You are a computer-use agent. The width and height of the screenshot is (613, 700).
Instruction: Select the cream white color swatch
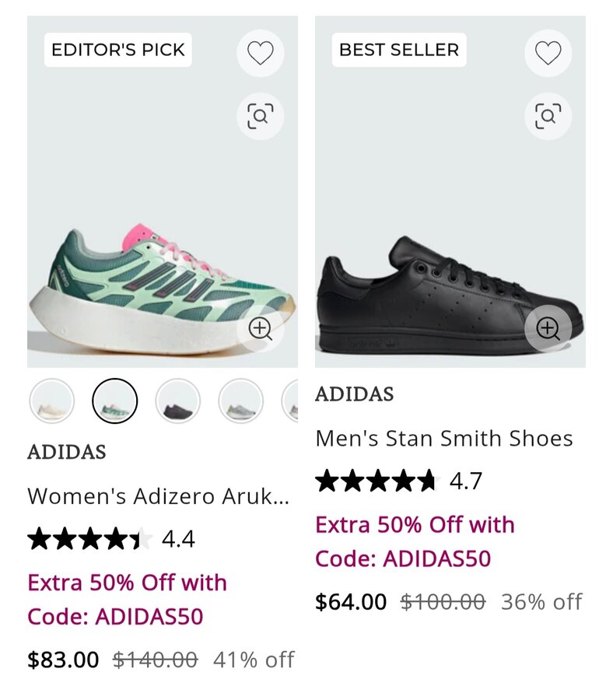pos(52,401)
